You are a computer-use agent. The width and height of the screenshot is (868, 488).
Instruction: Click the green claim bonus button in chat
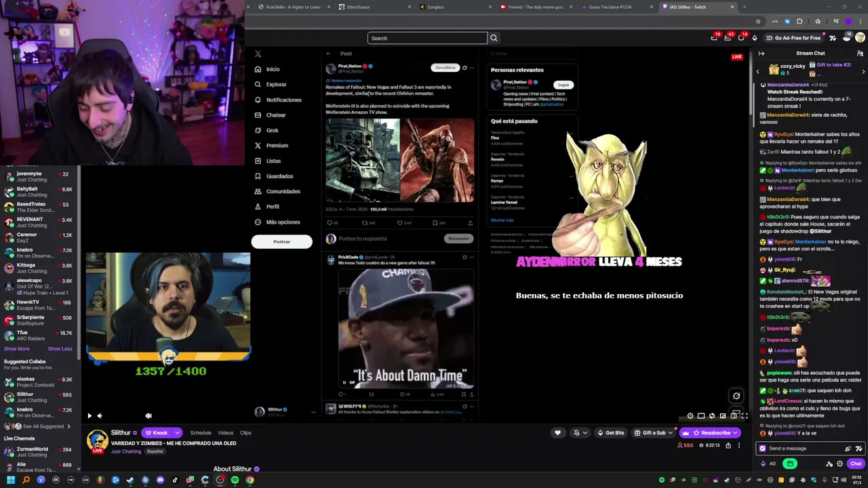pyautogui.click(x=790, y=464)
